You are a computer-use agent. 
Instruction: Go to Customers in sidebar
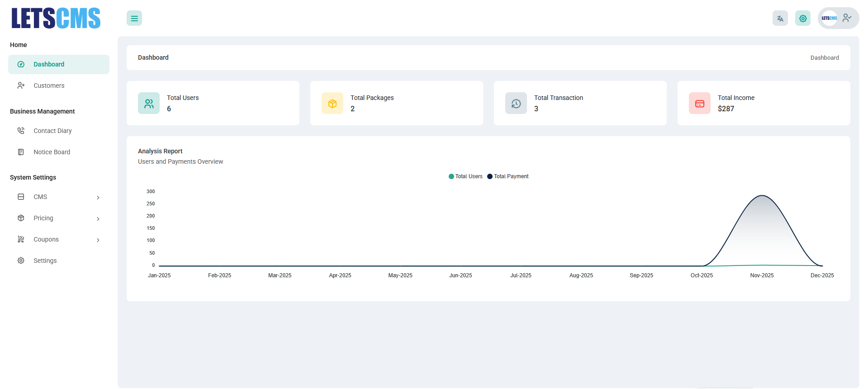(x=49, y=85)
